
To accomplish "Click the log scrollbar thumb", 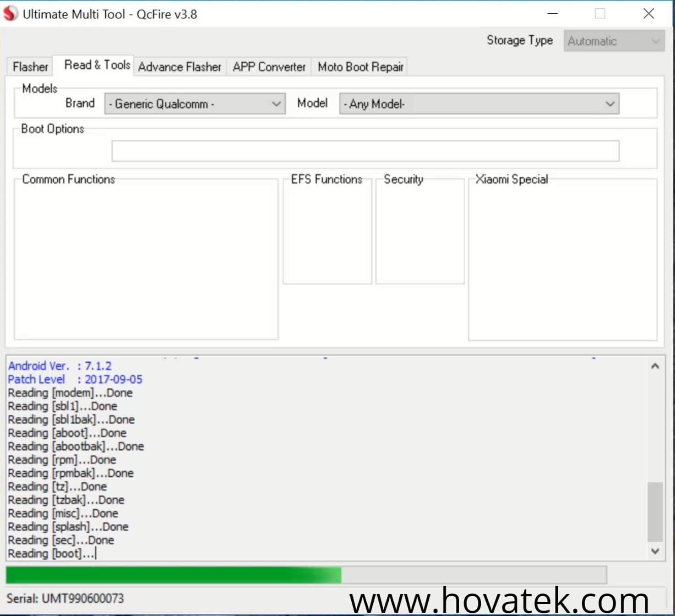I will click(x=655, y=512).
